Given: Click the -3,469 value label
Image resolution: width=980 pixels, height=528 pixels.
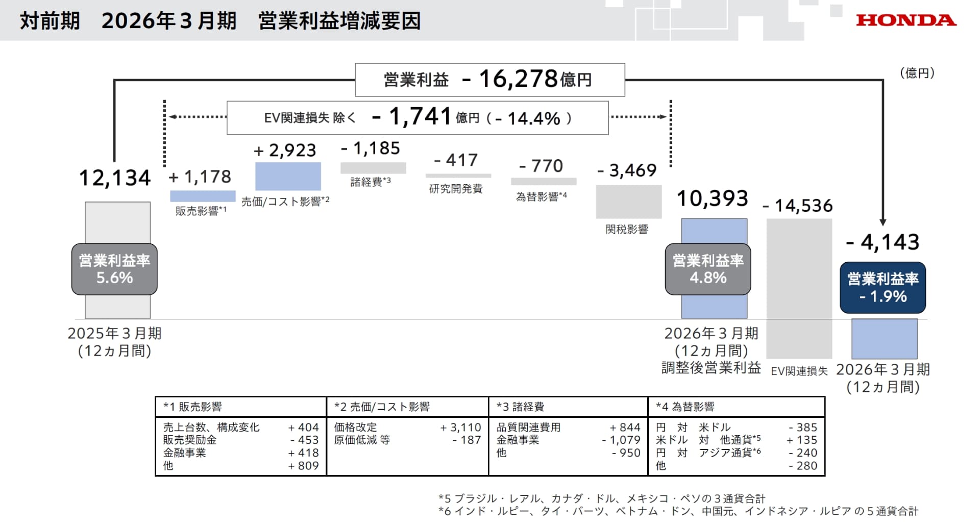Looking at the screenshot, I should [x=627, y=170].
